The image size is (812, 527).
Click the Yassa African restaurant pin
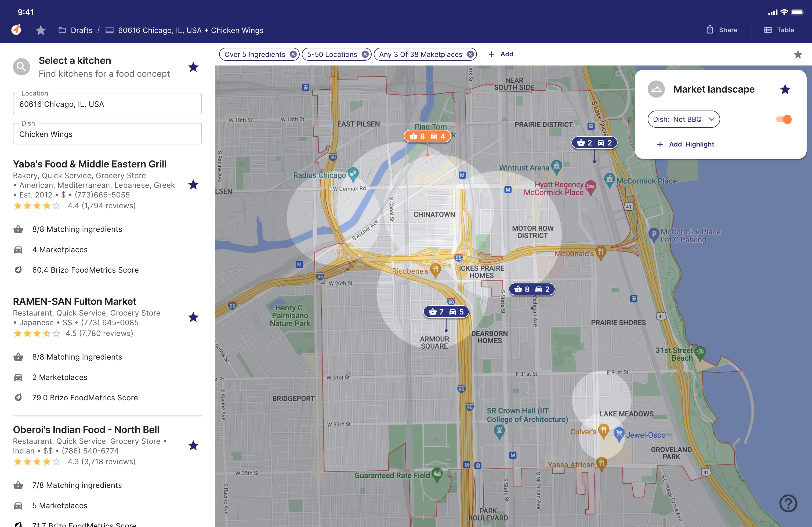[x=601, y=464]
